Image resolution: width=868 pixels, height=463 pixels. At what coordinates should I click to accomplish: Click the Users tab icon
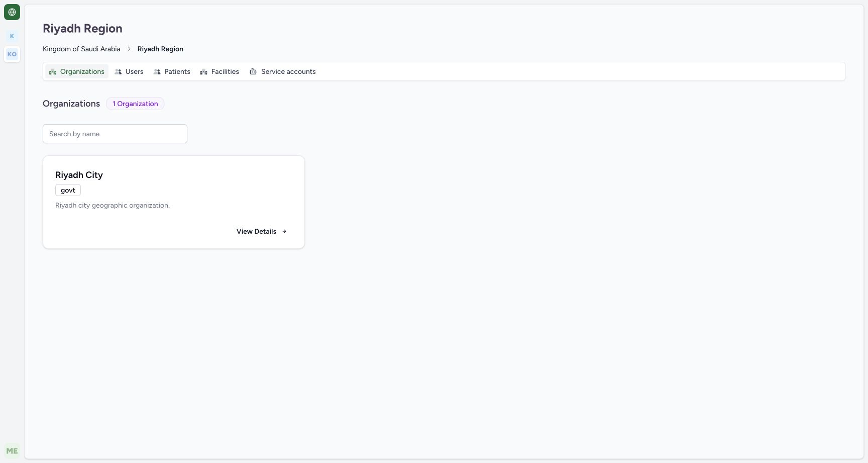click(118, 72)
